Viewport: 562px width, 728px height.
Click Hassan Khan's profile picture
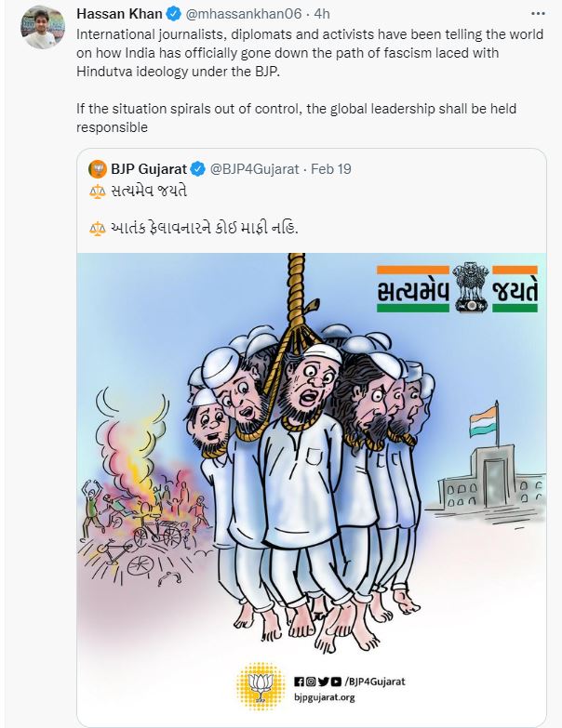pos(43,27)
